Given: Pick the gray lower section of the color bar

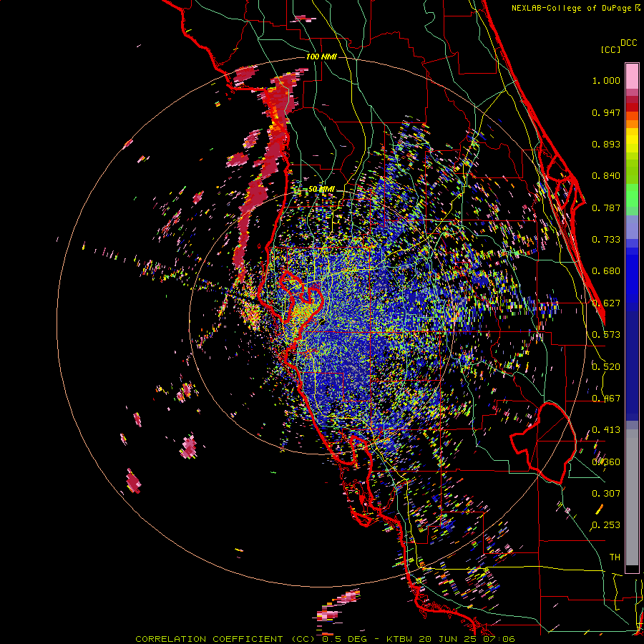Looking at the screenshot, I should click(632, 497).
